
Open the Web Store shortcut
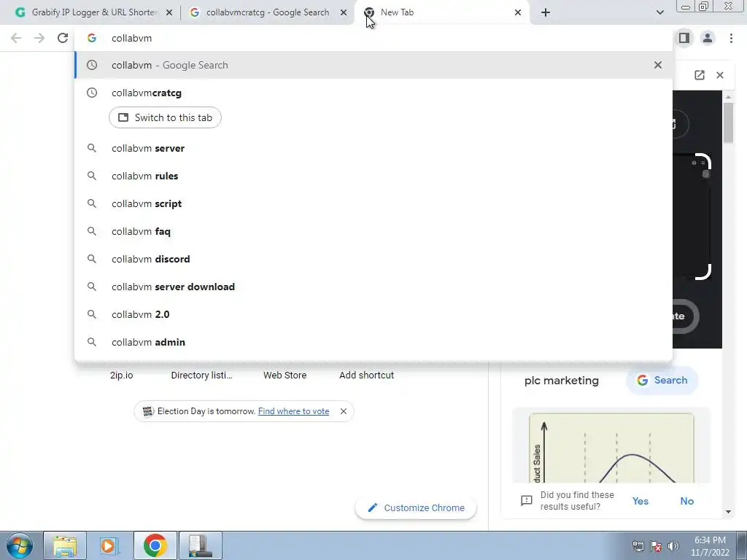[x=285, y=376]
